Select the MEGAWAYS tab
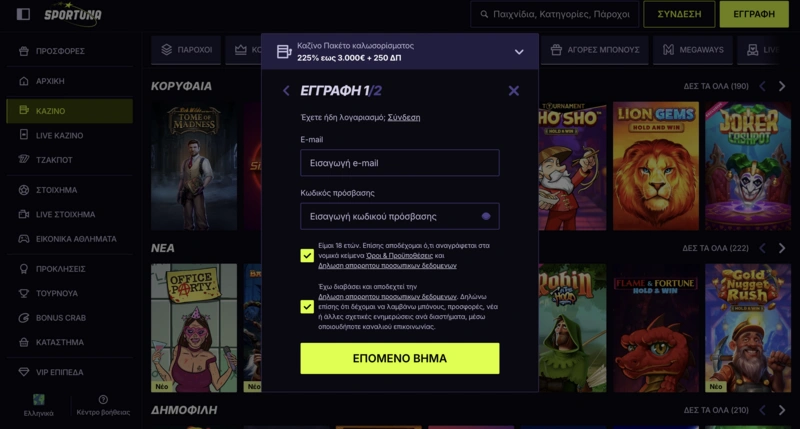This screenshot has width=800, height=429. click(x=693, y=50)
